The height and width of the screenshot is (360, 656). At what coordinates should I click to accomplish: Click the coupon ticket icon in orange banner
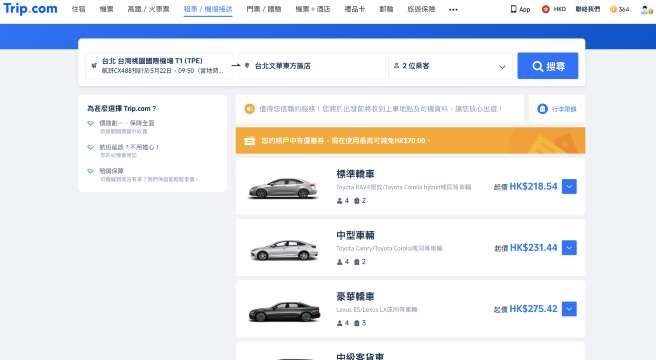[x=249, y=141]
